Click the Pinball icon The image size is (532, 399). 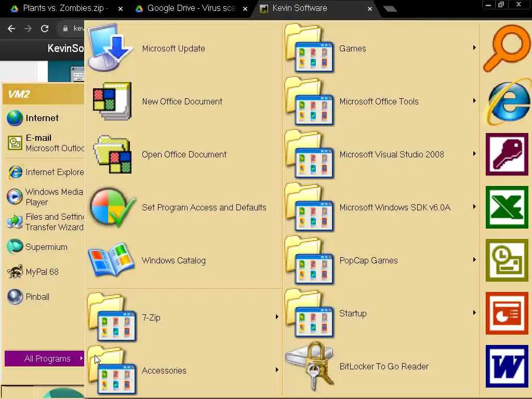[x=15, y=297]
